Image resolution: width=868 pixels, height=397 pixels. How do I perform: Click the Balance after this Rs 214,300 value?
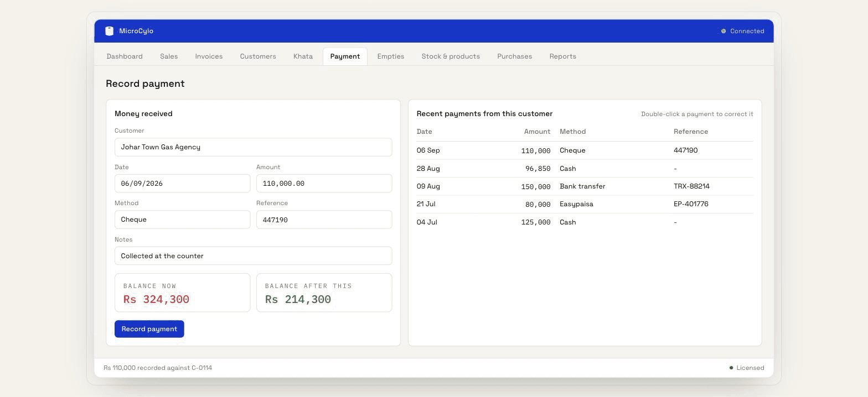298,299
